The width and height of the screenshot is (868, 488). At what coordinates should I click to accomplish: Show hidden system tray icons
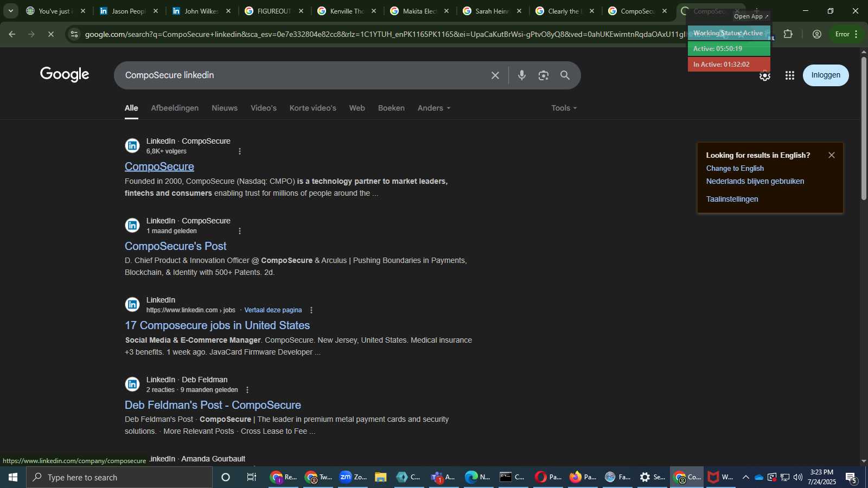pyautogui.click(x=746, y=477)
